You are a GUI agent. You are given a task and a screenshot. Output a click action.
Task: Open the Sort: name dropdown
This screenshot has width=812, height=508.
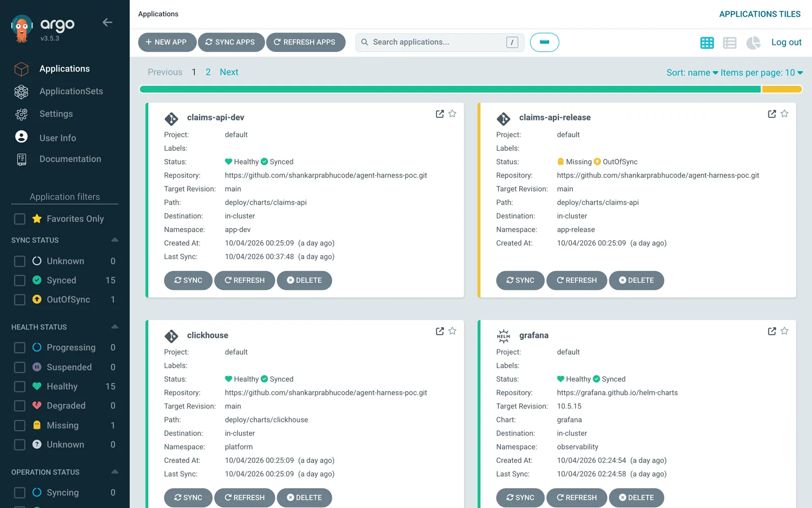692,73
